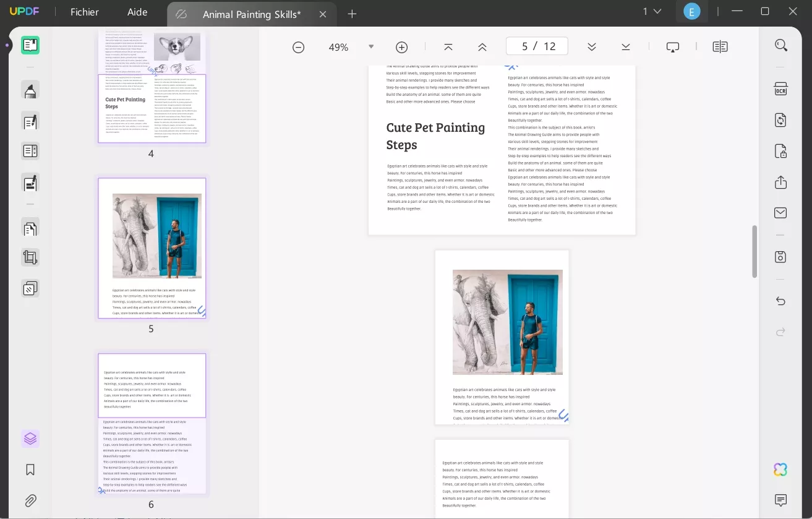
Task: Open the Batch/Page tools stacked icon
Action: point(30,288)
